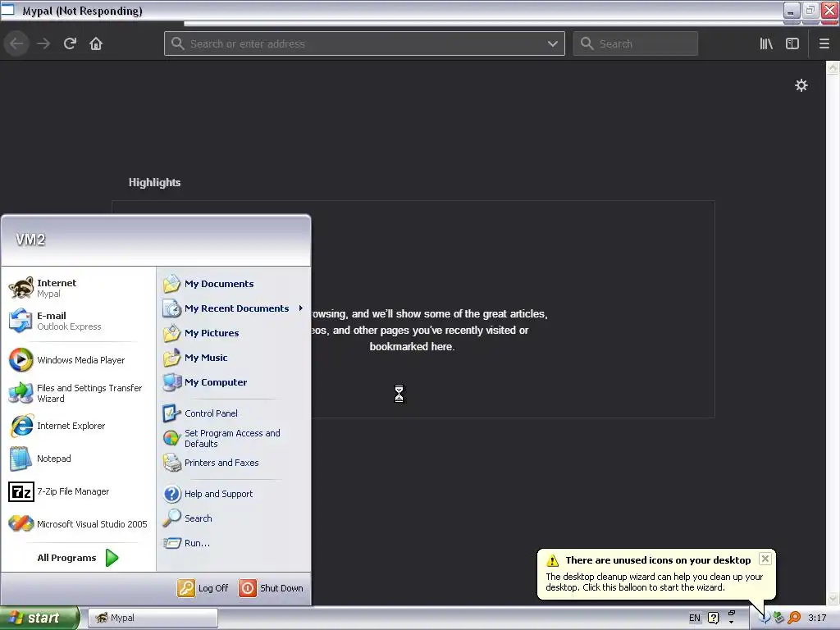Open My Music folder
The image size is (840, 630).
coord(234,358)
